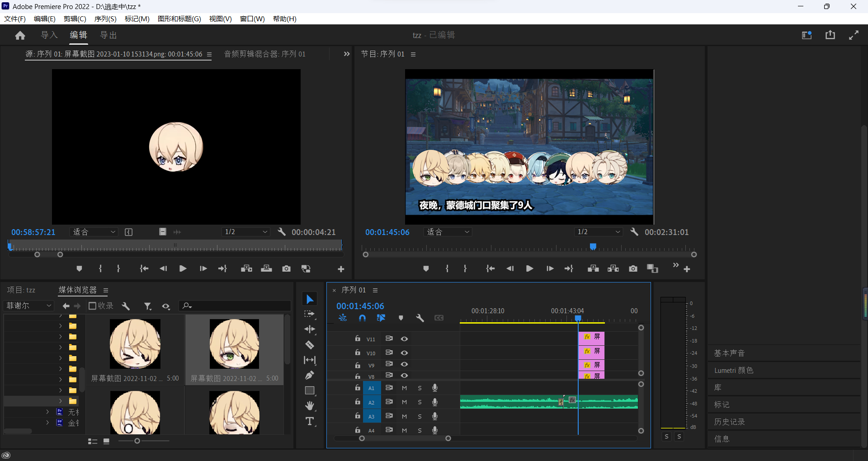
Task: Select the Razor tool
Action: (310, 345)
